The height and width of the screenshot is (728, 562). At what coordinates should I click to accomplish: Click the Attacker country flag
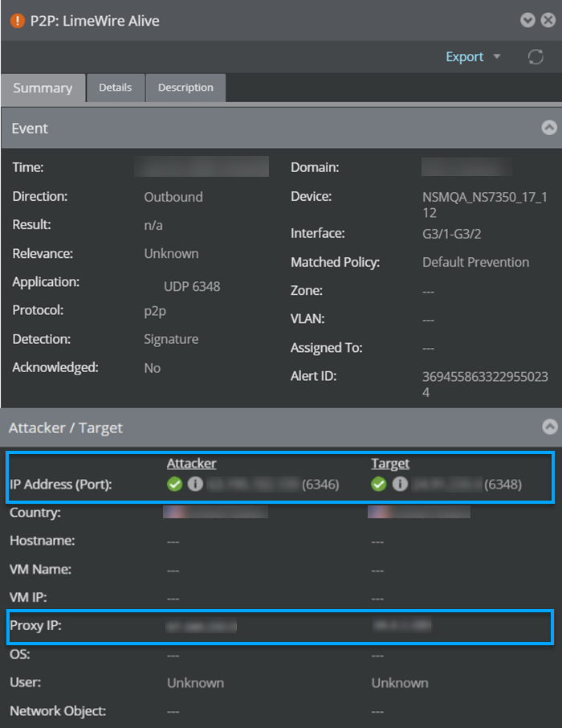(x=174, y=512)
